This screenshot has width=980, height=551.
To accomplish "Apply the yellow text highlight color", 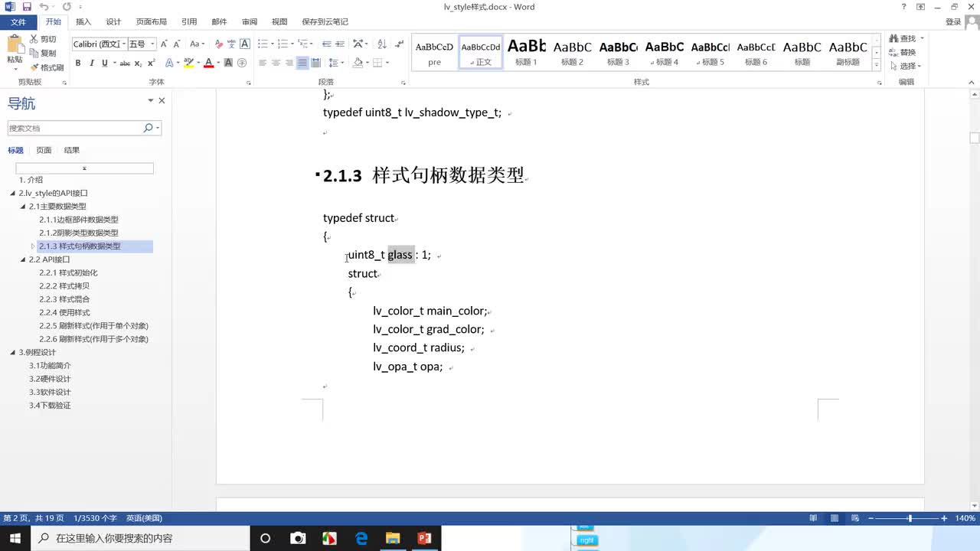I will (x=188, y=63).
